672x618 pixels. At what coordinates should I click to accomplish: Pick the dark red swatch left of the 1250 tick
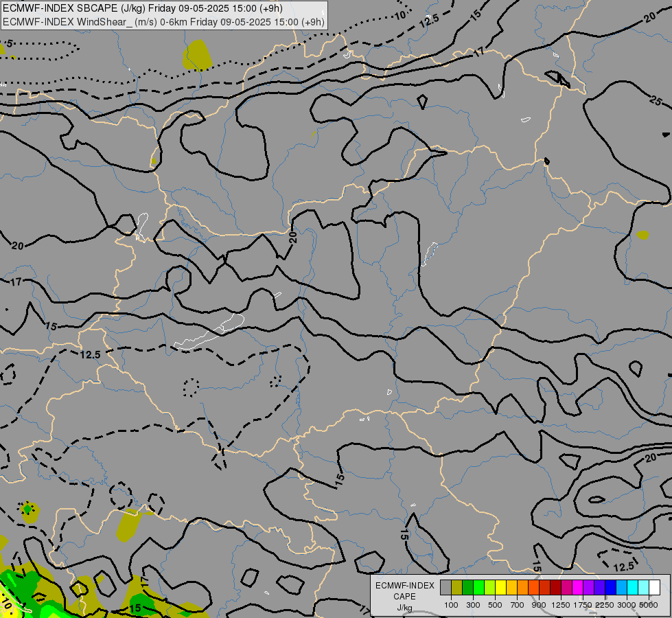click(556, 588)
